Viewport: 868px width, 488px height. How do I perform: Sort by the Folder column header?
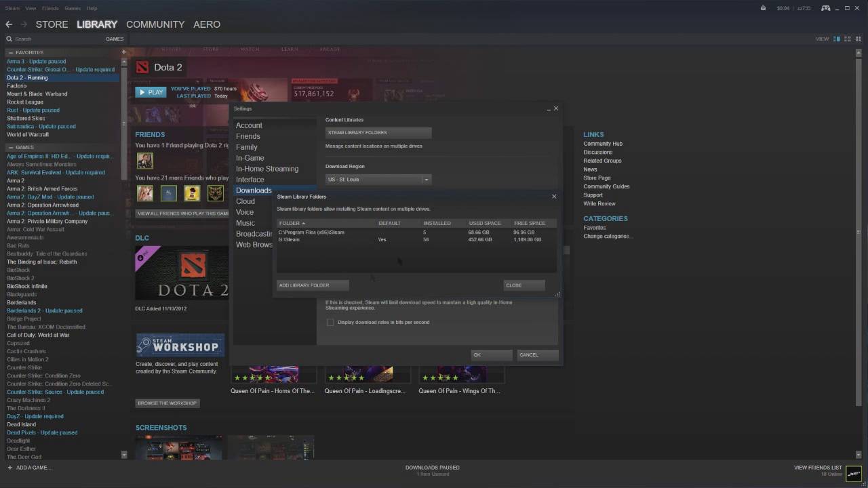(x=292, y=223)
